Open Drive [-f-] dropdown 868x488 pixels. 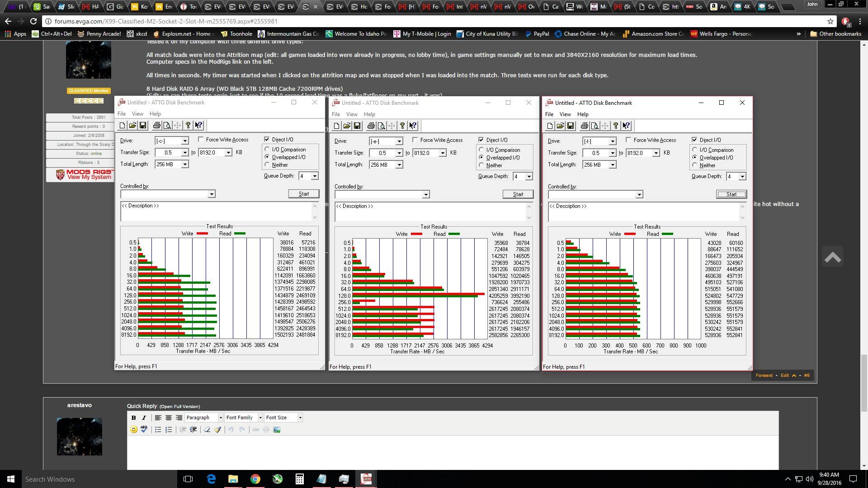click(612, 141)
